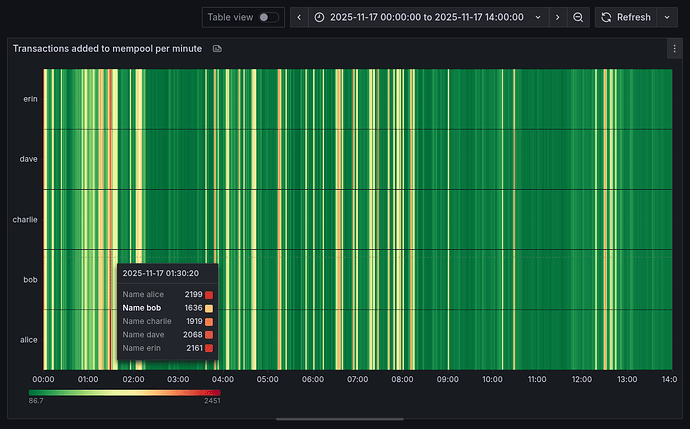Shift time range forward with right arrow

tap(558, 17)
